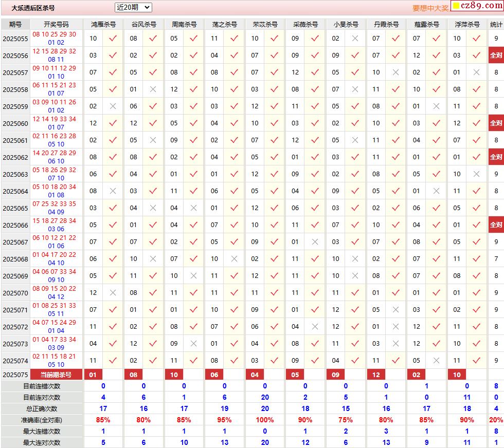
Task: Click the 全对 badge in row 2025062
Action: [496, 157]
